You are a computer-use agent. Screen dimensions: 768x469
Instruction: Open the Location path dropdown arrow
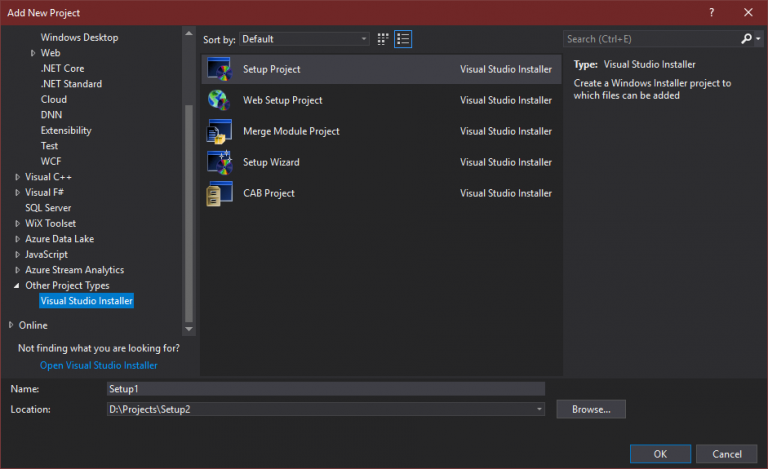pyautogui.click(x=539, y=409)
